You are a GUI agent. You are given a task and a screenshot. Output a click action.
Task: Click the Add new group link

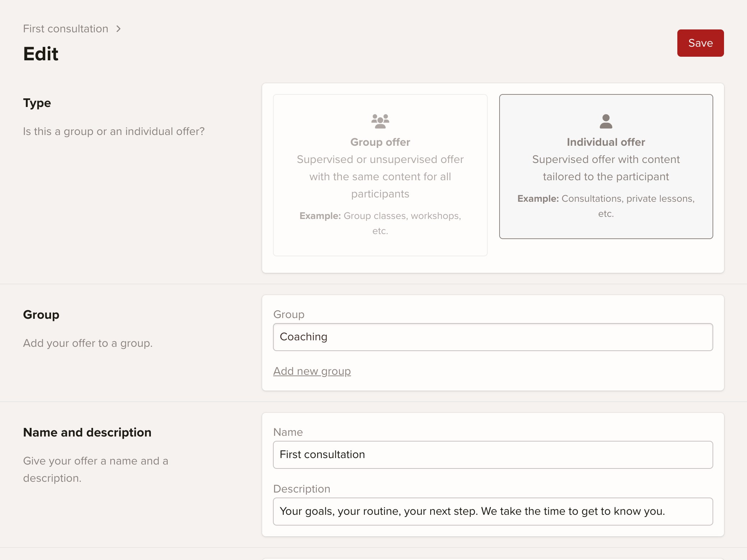pyautogui.click(x=312, y=371)
